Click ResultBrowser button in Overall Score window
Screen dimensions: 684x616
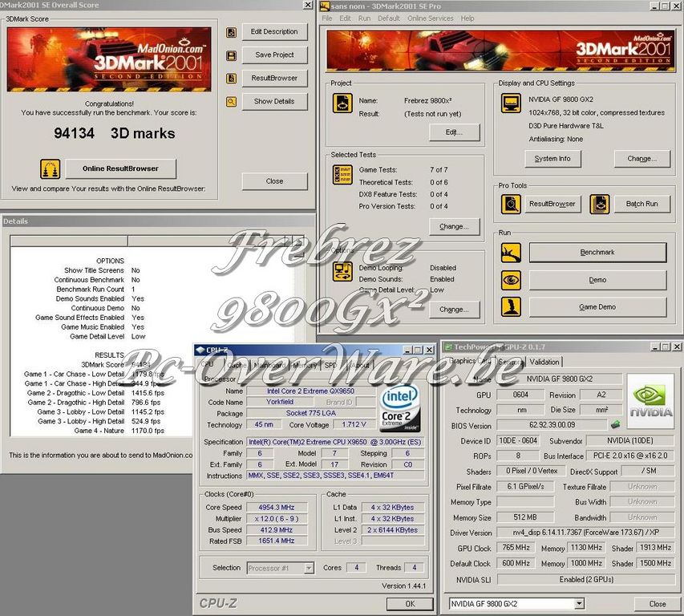(274, 78)
